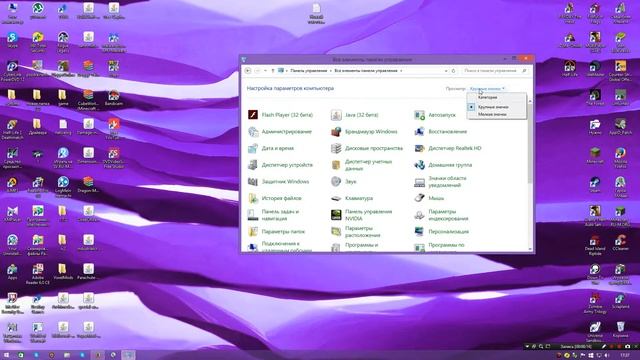Open the Java (32 бита) item icon
The image size is (640, 360).
tap(336, 115)
